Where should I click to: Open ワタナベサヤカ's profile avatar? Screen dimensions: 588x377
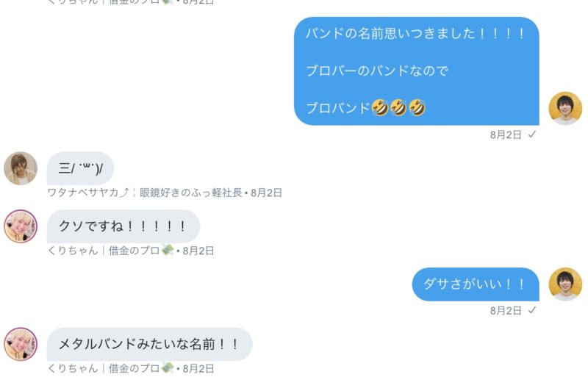coord(21,168)
